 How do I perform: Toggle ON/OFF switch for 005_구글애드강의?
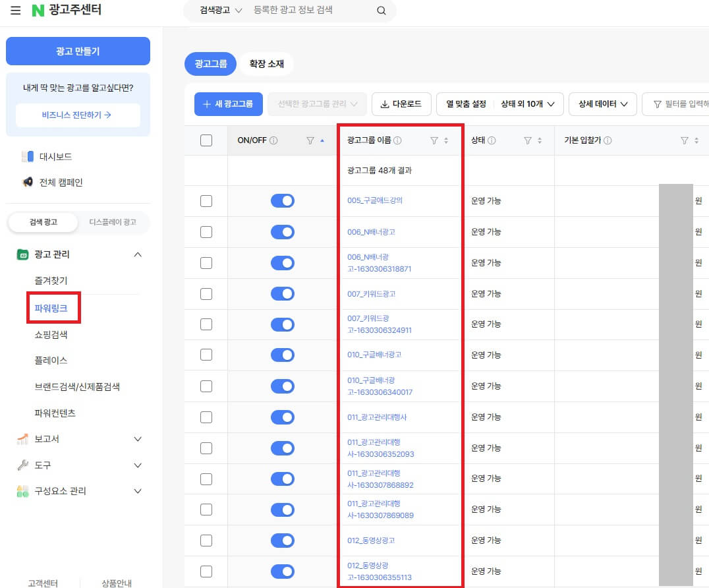pos(283,201)
